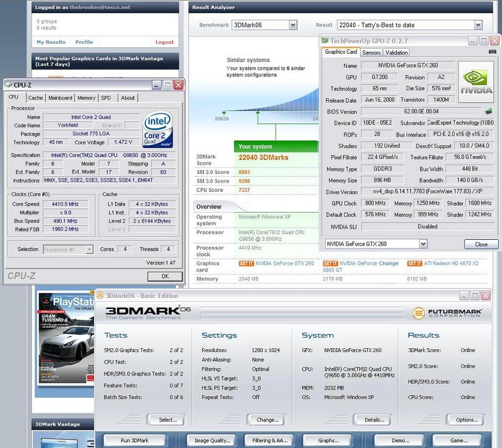Open the GPU selection dropdown in GPU-Z

pos(423,244)
